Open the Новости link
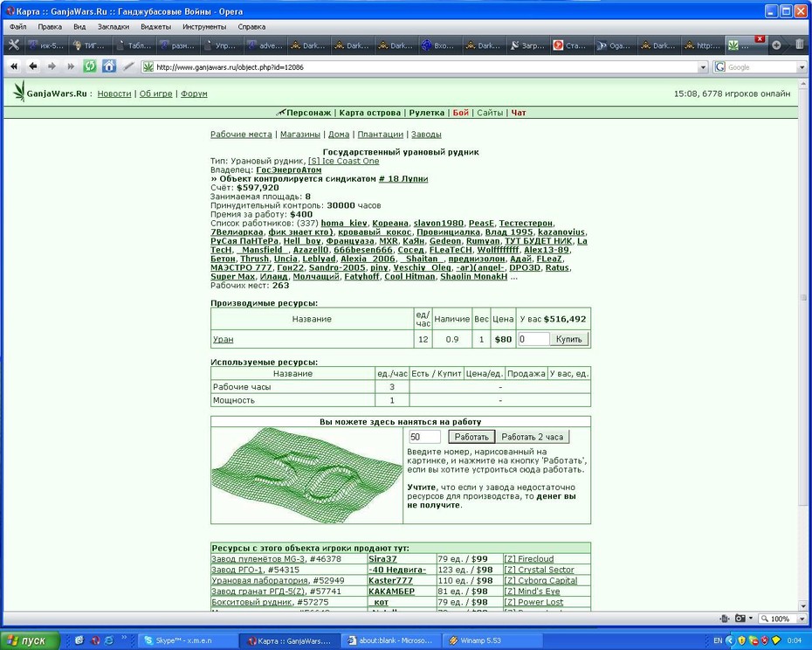This screenshot has height=650, width=812. [114, 93]
